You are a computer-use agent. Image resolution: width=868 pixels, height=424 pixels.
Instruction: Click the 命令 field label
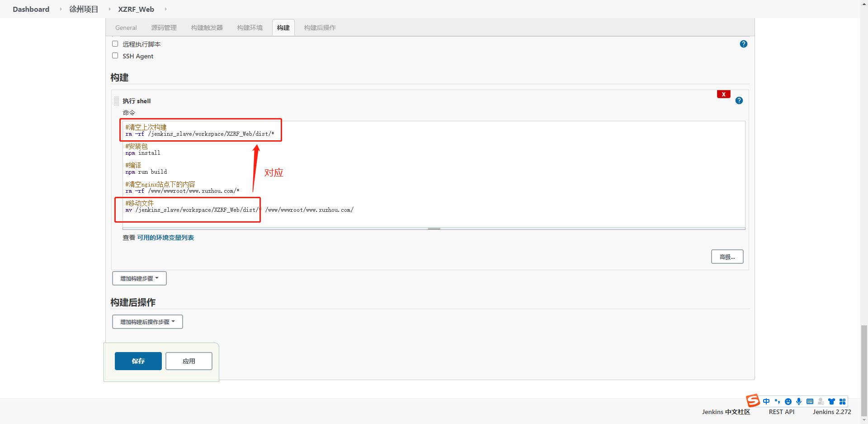129,113
